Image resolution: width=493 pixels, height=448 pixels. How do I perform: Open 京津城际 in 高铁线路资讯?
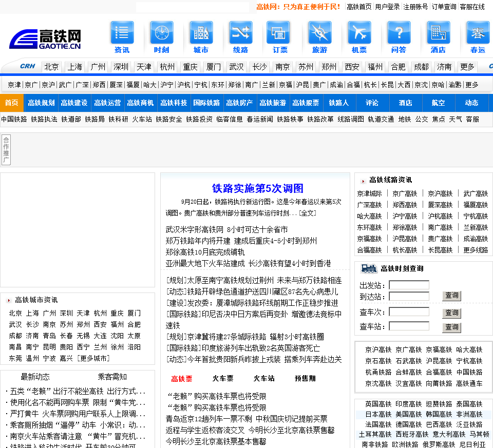tap(369, 193)
